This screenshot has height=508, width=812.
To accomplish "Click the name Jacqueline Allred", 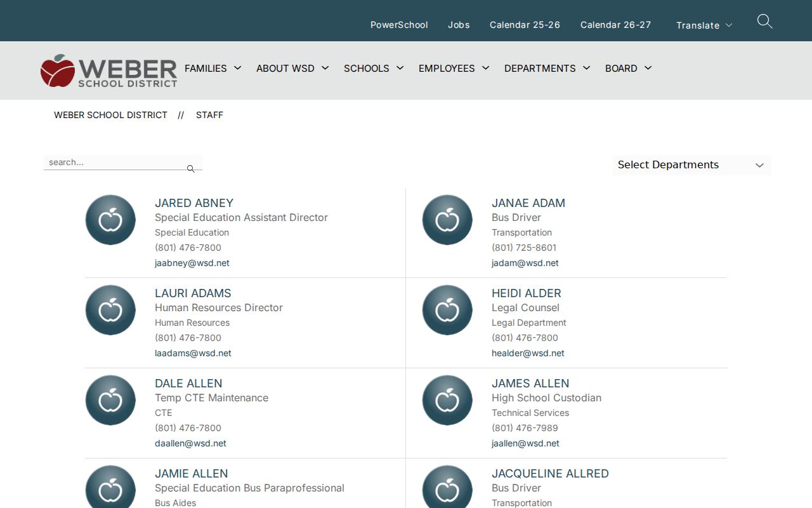I will click(x=550, y=474).
